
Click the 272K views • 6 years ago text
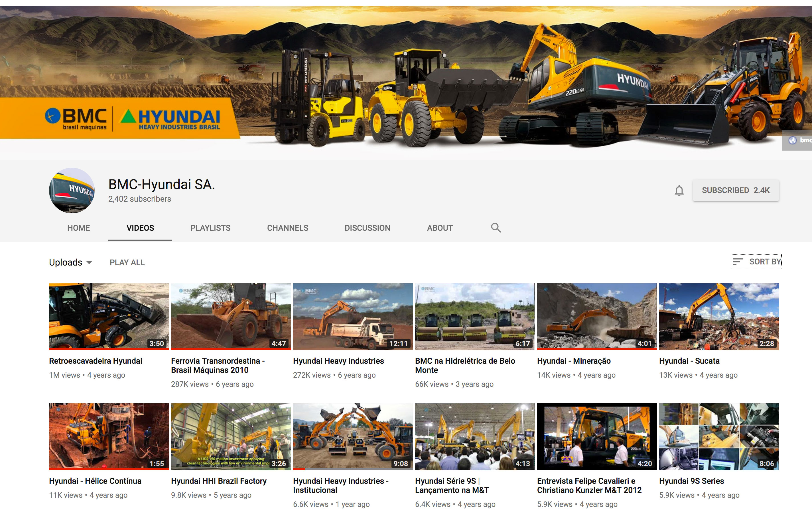click(x=334, y=375)
